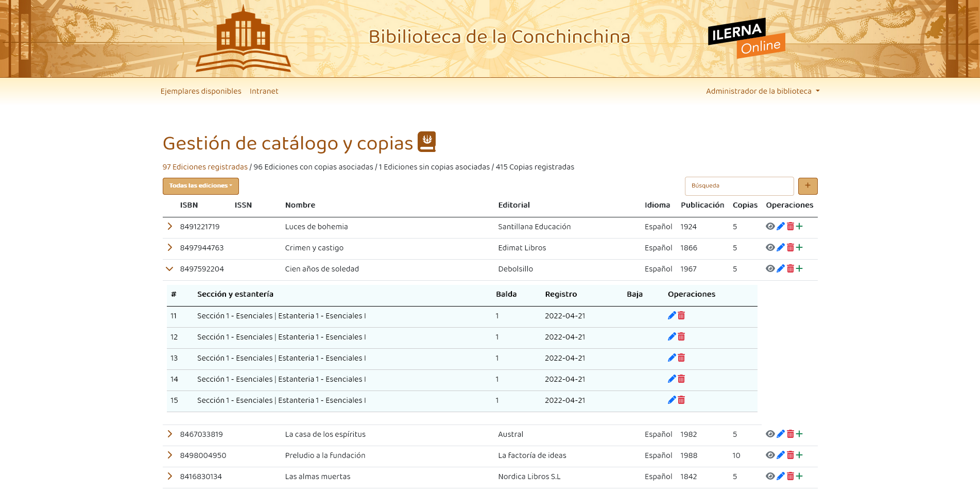Delete copy 15 with the trash icon
The height and width of the screenshot is (492, 980).
(681, 400)
